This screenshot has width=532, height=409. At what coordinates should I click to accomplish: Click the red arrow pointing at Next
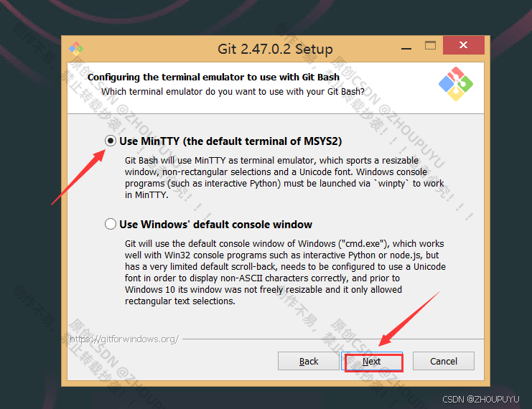tap(409, 319)
